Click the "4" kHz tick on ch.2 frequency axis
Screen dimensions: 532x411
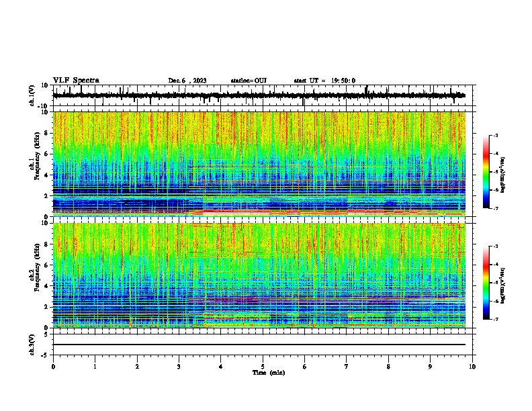(x=46, y=286)
